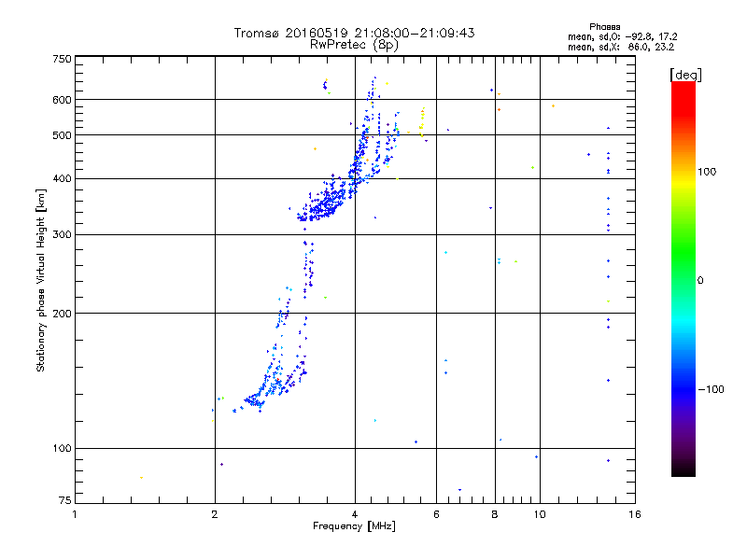Click the '8' x-axis tick label
Image resolution: width=747 pixels, height=560 pixels.
(x=495, y=514)
